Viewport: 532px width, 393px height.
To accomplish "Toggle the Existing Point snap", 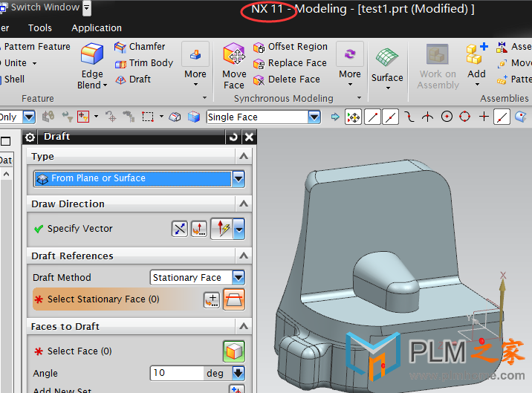I will tap(484, 117).
